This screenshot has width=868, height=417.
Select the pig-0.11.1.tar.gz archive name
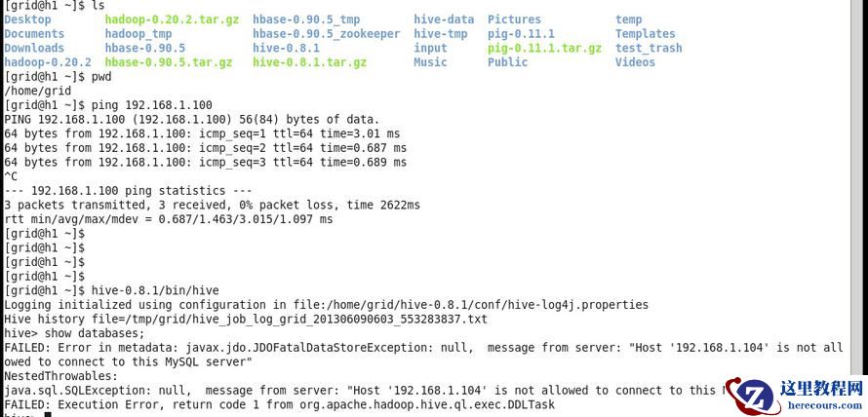pos(544,48)
